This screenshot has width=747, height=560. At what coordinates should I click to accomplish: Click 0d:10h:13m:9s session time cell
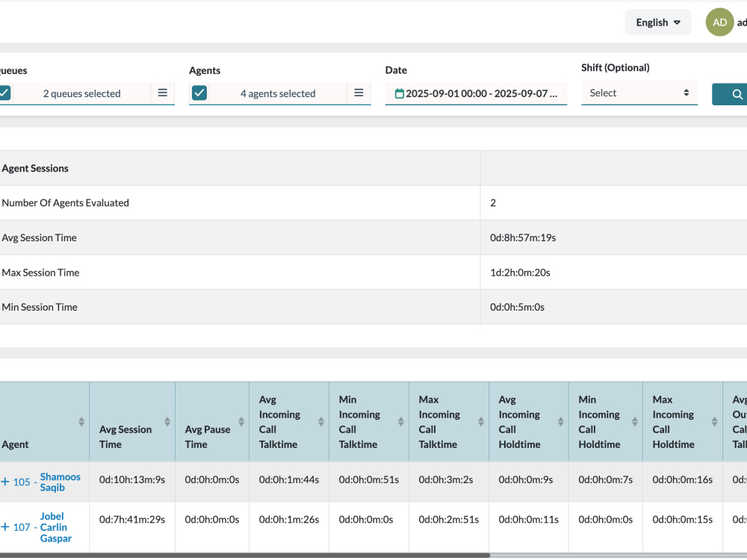132,479
